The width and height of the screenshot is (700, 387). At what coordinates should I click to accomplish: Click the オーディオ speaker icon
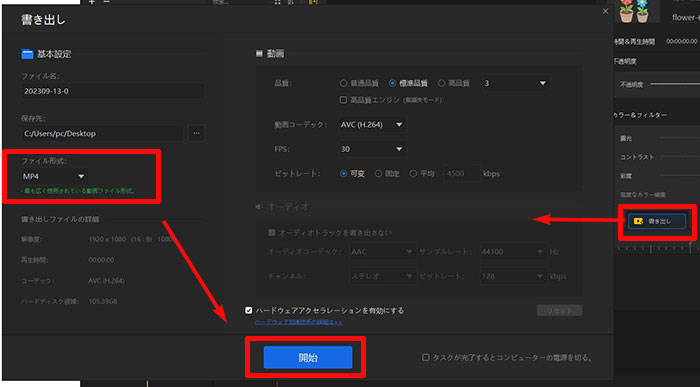[259, 207]
